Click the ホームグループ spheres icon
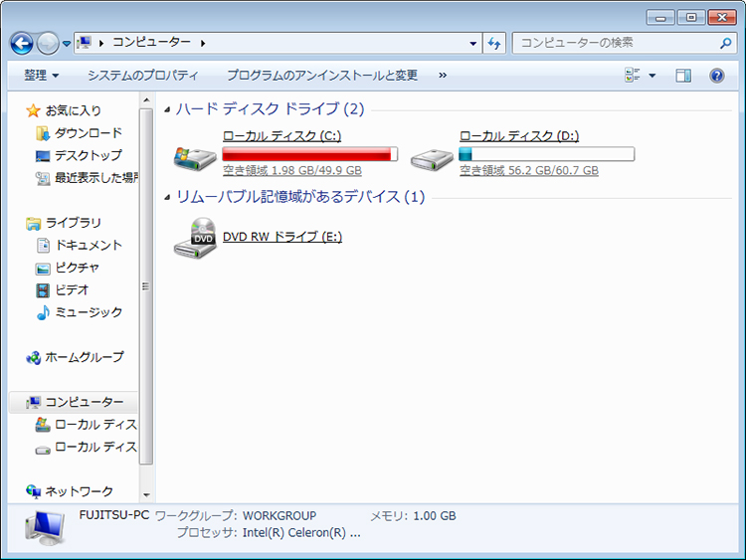Viewport: 746px width, 560px height. pos(33,357)
